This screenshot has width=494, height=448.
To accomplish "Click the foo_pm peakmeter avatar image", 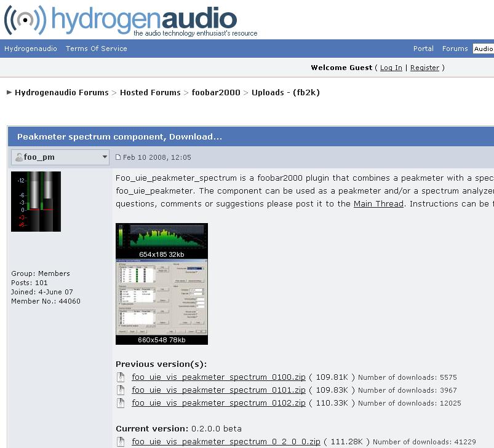I will 36,202.
